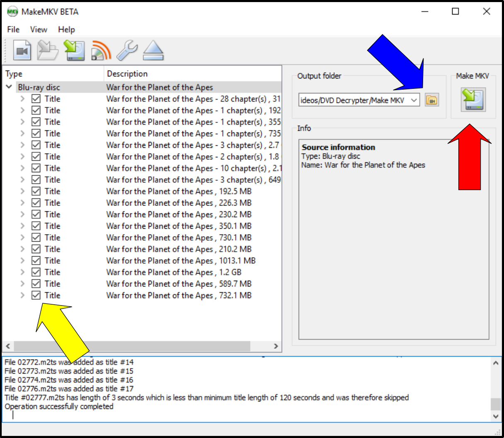504x438 pixels.
Task: Start streaming with the orange waves icon
Action: (x=101, y=51)
